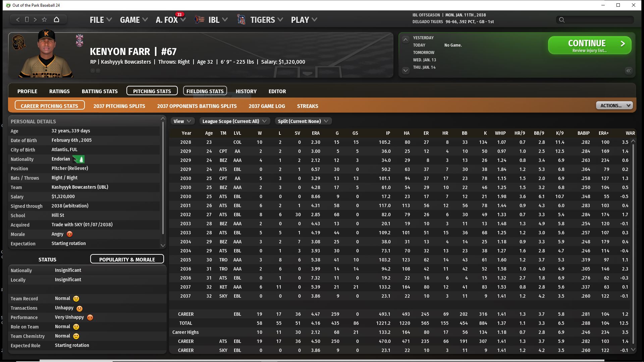
Task: Open the Split (Current: None) dropdown
Action: click(x=303, y=121)
